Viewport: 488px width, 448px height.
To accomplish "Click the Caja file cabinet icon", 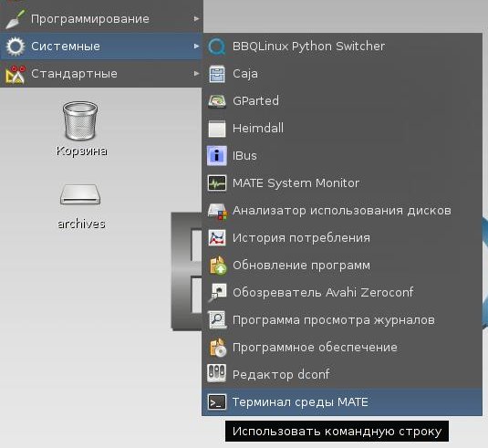I will point(216,74).
